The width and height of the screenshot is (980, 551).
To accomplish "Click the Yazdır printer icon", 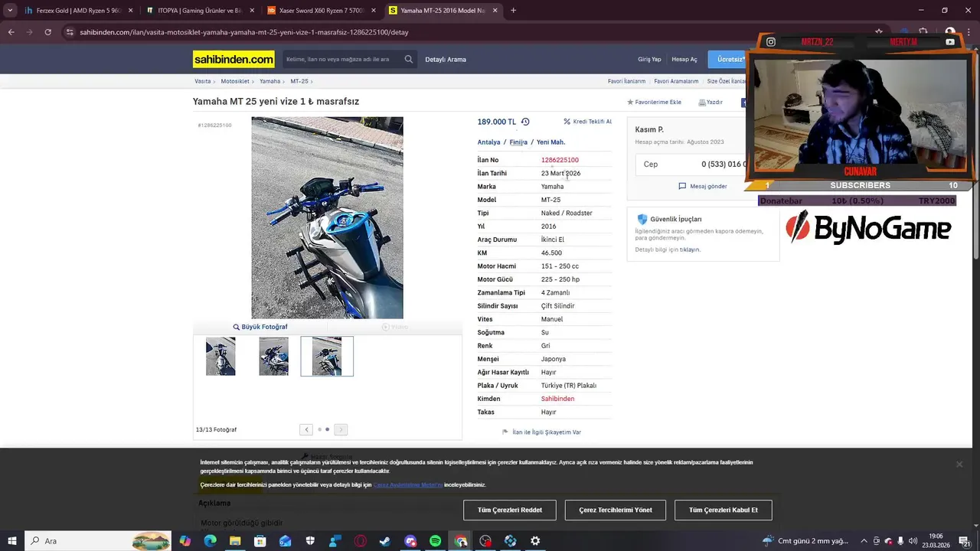I will click(x=701, y=102).
